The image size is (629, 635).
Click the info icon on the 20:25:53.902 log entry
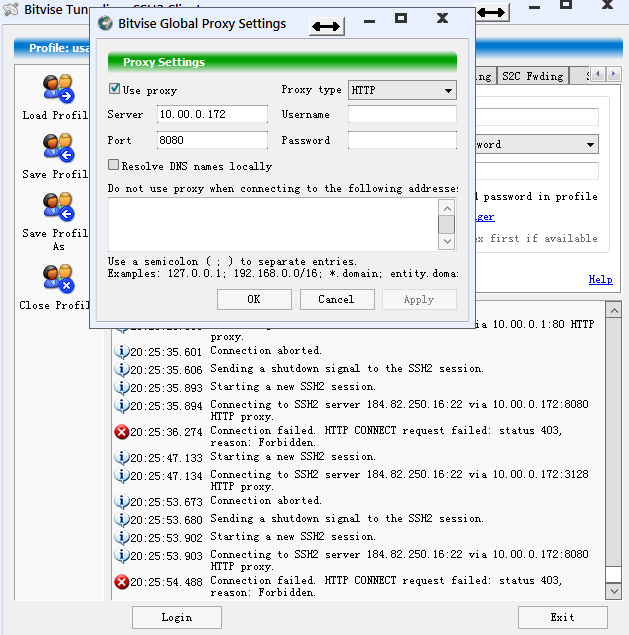click(122, 537)
